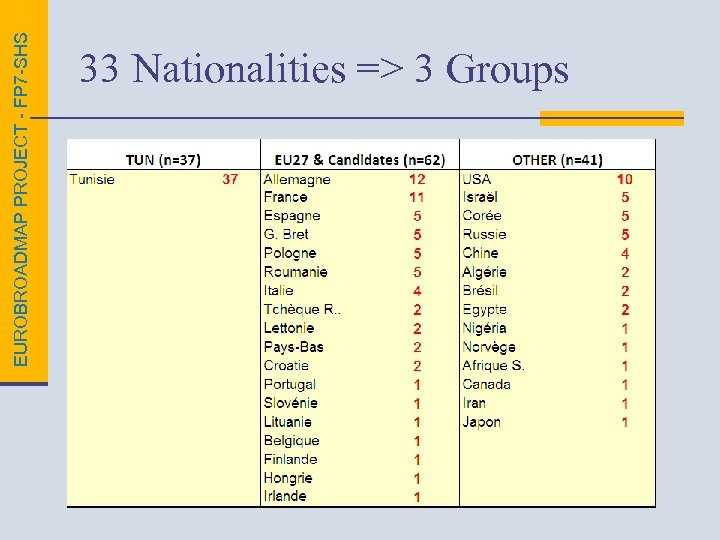Click the 'G. Bret' entry
This screenshot has width=720, height=540.
pyautogui.click(x=286, y=235)
